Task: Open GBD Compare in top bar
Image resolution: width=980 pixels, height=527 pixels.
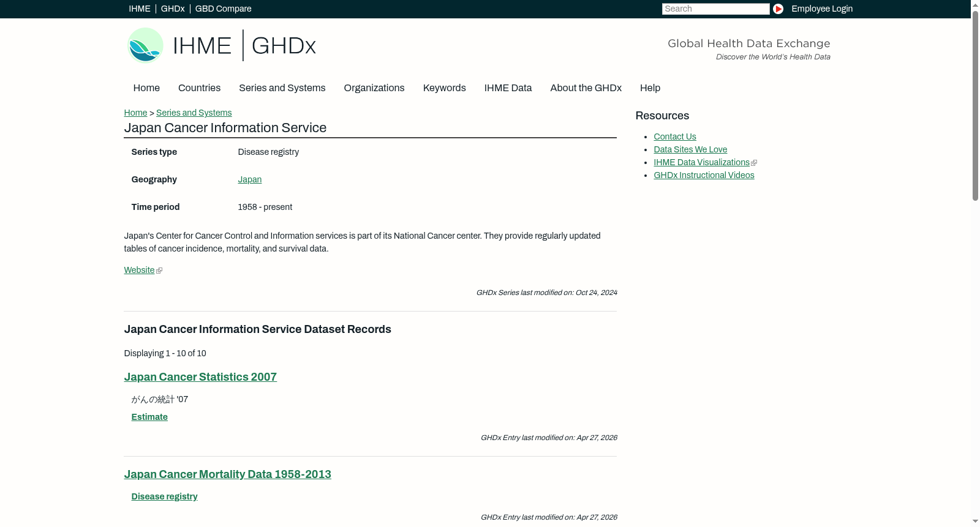Action: click(224, 9)
